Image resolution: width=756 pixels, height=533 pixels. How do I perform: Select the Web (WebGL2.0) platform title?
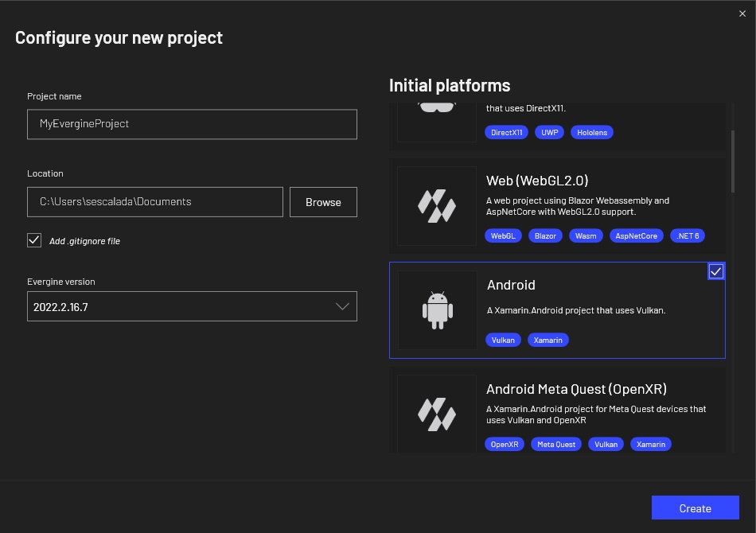tap(537, 181)
